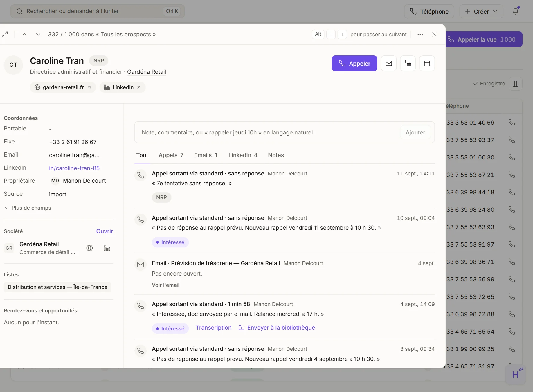Click envelope icon of Prévision de trésorerie email
Viewport: 533px width, 392px height.
click(141, 265)
